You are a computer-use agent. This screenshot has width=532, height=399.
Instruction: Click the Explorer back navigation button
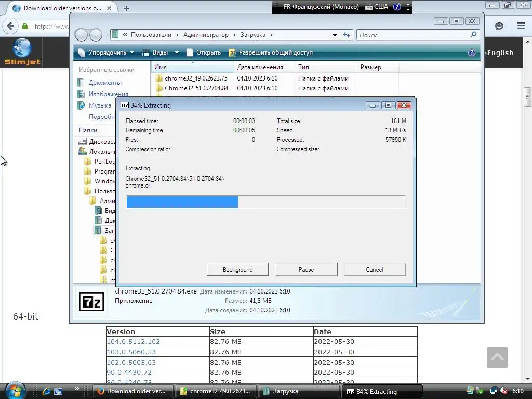[x=81, y=35]
